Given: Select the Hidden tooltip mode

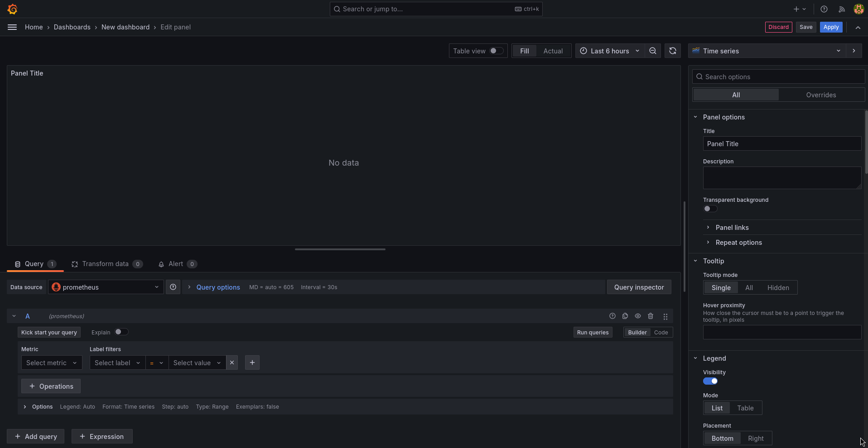Looking at the screenshot, I should coord(778,288).
